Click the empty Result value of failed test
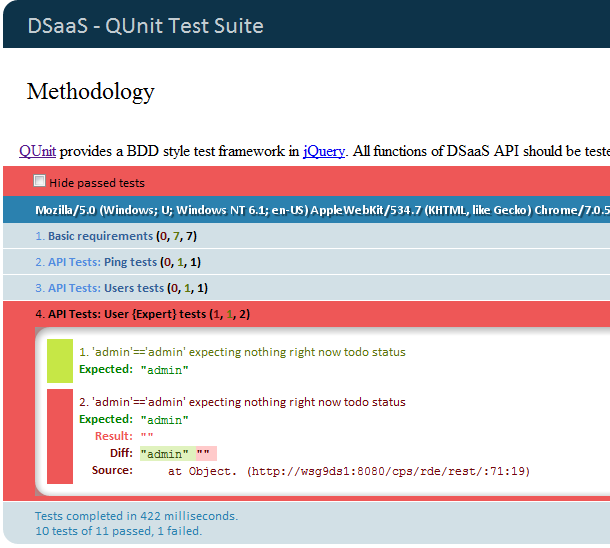610x548 pixels. point(147,436)
